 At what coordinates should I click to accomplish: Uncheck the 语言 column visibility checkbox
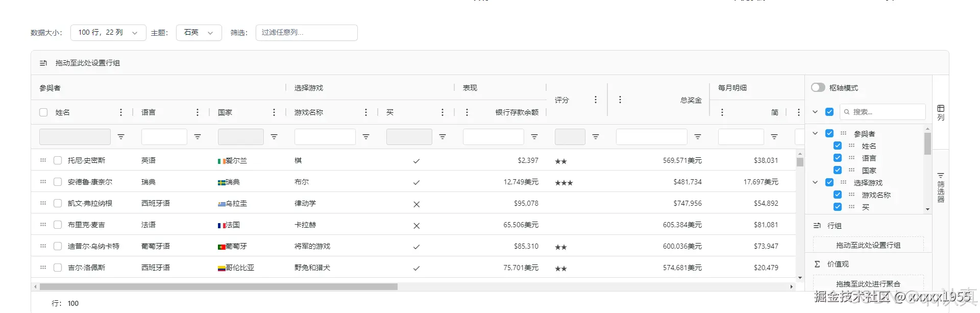click(x=838, y=158)
